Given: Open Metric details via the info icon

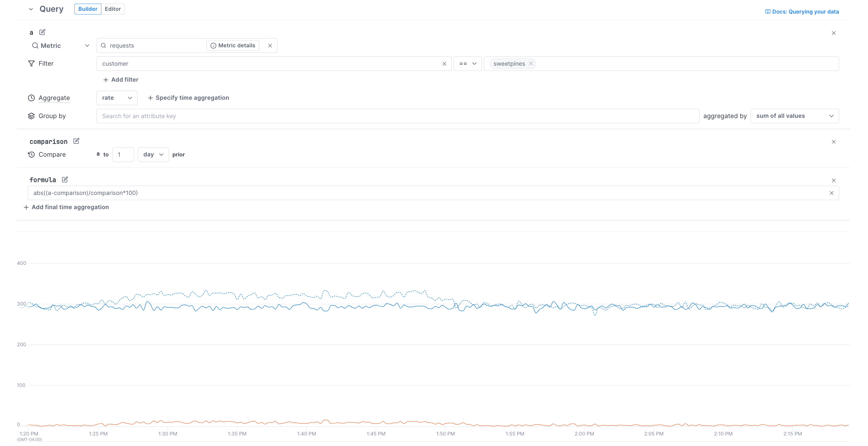Looking at the screenshot, I should (214, 45).
